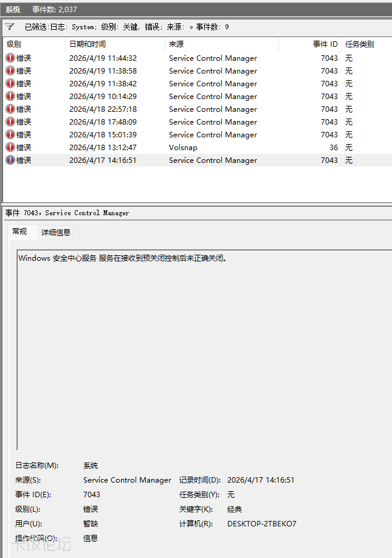The width and height of the screenshot is (392, 558).
Task: Select event dated 2026/4/19 10:14:29
Action: [198, 97]
